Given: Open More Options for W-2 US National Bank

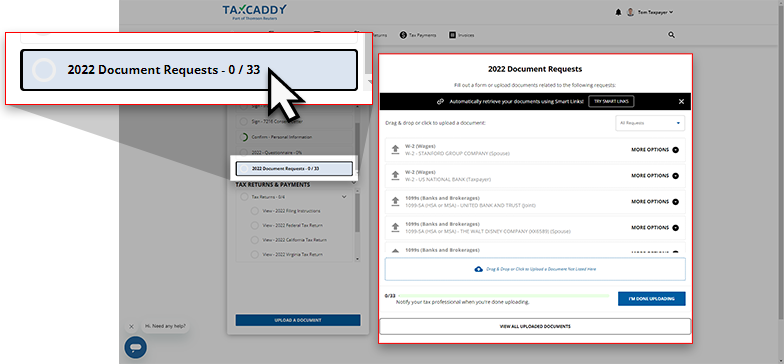Looking at the screenshot, I should 655,176.
